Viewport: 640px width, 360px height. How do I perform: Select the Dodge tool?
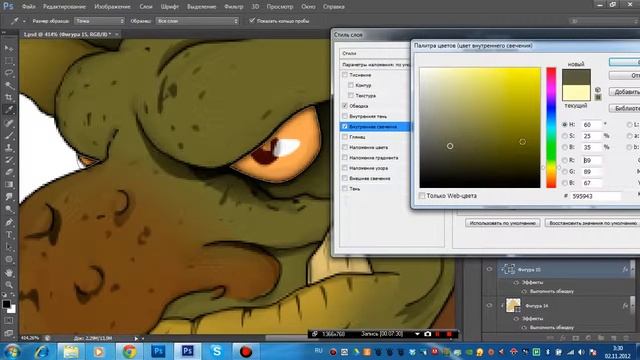pyautogui.click(x=9, y=210)
